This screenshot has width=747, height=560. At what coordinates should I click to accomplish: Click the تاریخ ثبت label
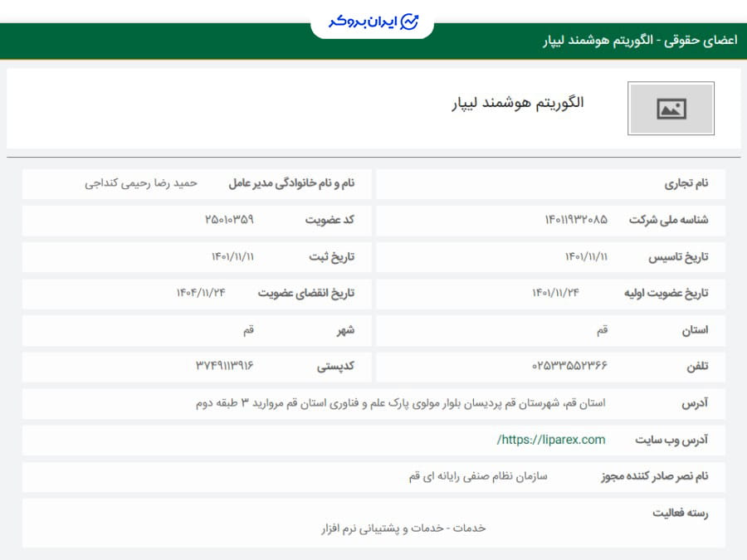[x=331, y=257]
